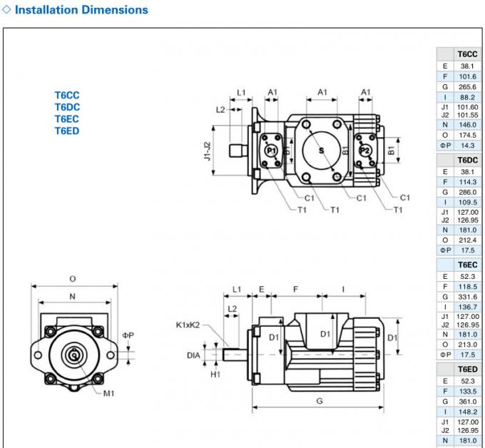
Task: Click the N width label above front view
Action: (x=72, y=296)
